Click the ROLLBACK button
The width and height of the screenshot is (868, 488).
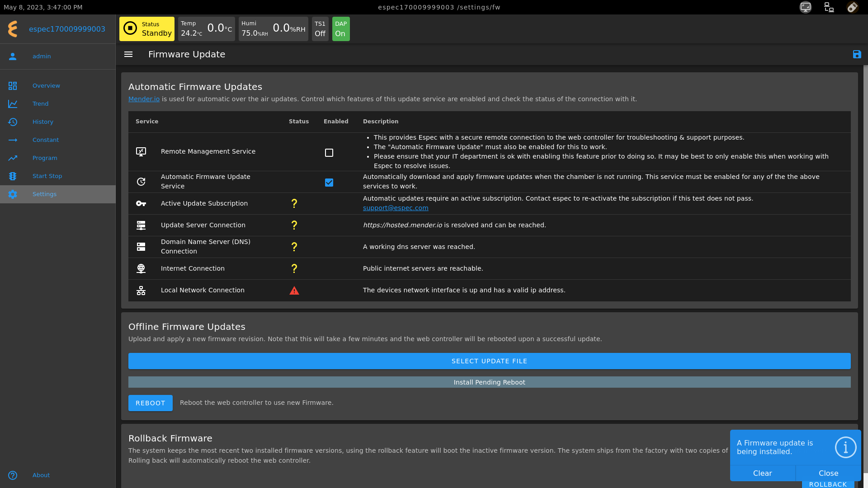[828, 484]
